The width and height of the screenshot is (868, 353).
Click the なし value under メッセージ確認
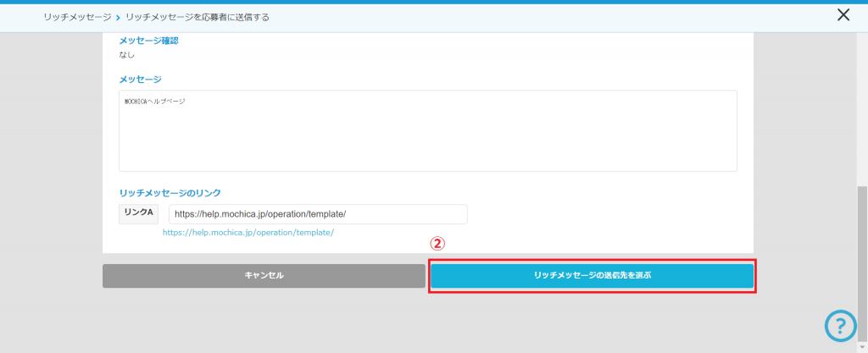pos(127,55)
